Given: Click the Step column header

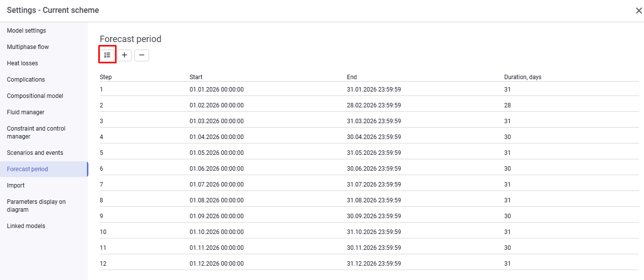Looking at the screenshot, I should (x=106, y=77).
